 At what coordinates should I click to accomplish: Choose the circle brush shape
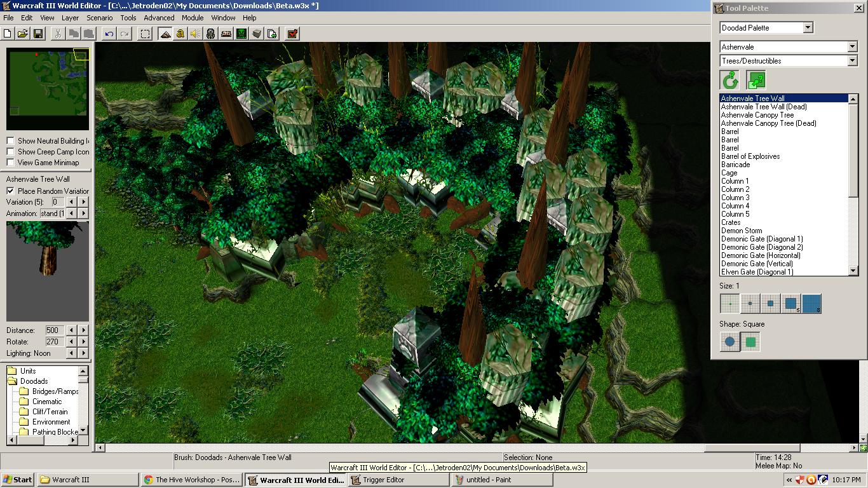click(x=729, y=342)
